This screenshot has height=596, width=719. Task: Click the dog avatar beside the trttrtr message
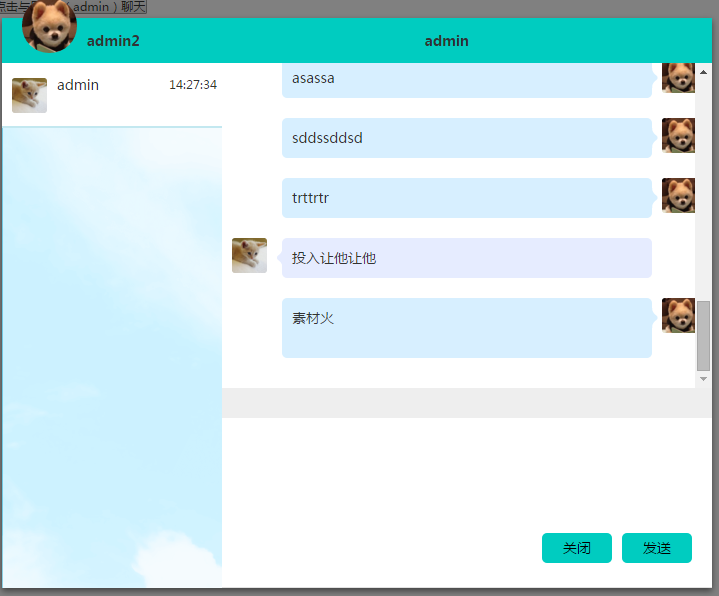pyautogui.click(x=678, y=196)
